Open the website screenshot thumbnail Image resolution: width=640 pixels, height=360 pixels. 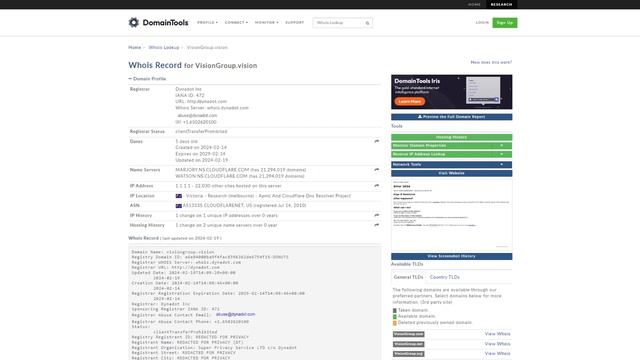(451, 214)
